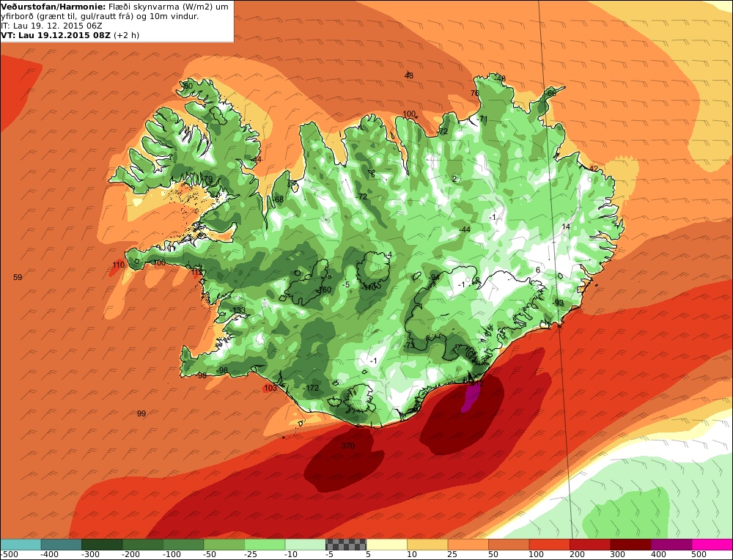Click the '(+2 h)' forecast offset text

126,35
